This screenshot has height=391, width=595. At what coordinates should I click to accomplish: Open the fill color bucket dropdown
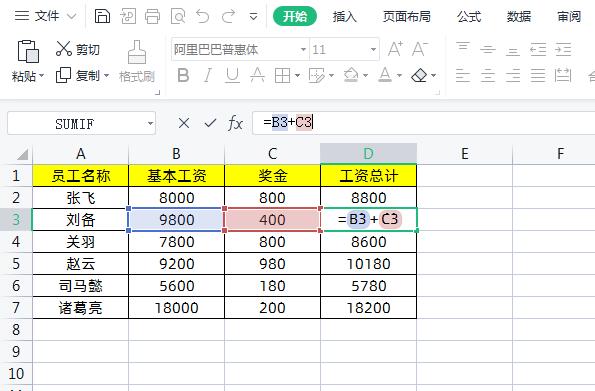coord(365,75)
